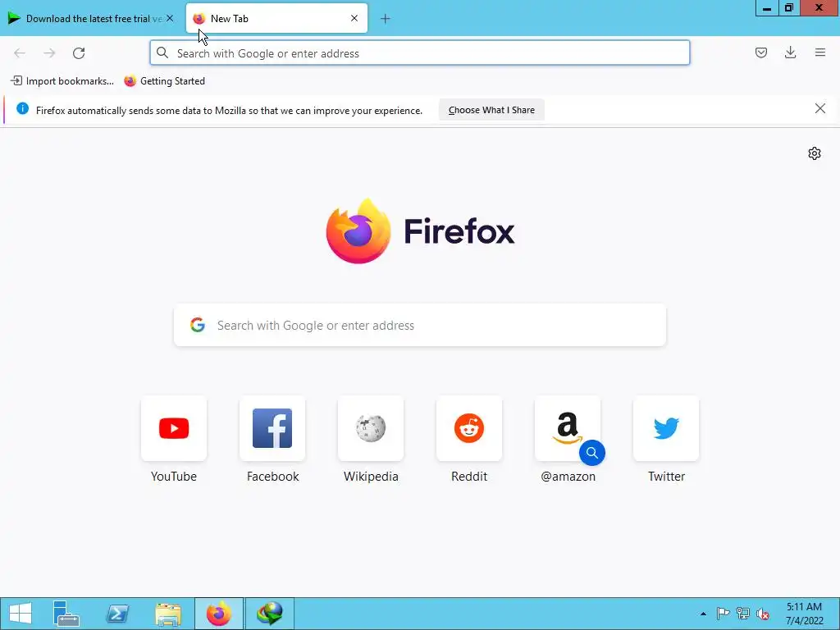Go forward with the forward arrow
The image size is (840, 630).
pyautogui.click(x=49, y=53)
